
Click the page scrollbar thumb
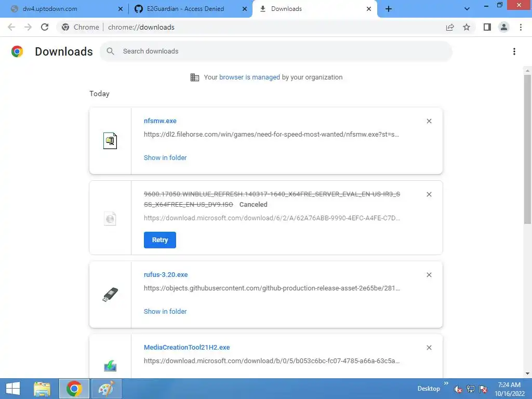pos(527,149)
